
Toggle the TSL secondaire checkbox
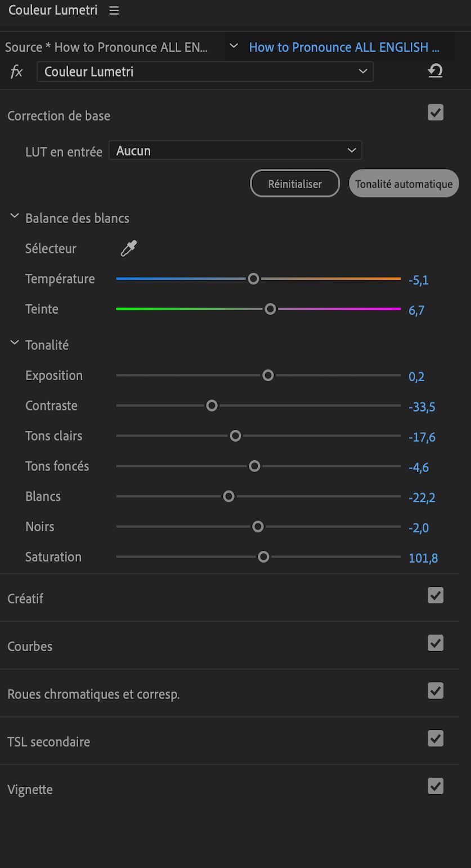tap(436, 738)
